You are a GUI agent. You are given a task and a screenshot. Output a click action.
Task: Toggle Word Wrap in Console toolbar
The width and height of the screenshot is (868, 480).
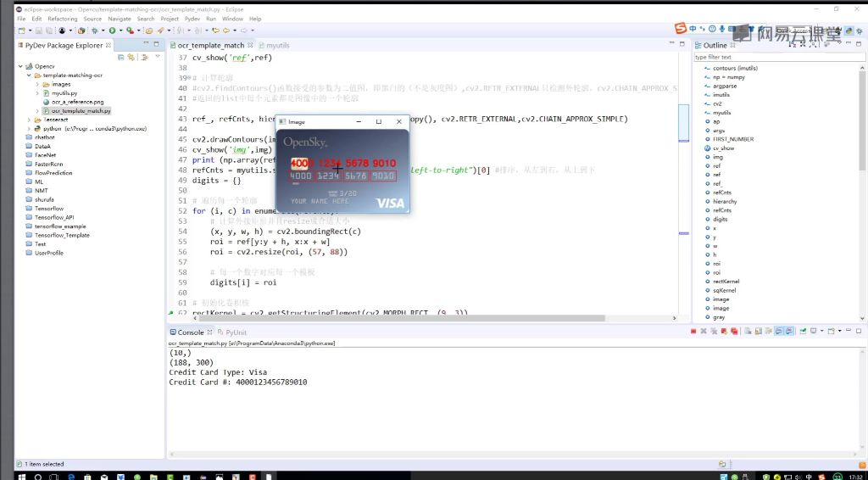click(x=768, y=331)
